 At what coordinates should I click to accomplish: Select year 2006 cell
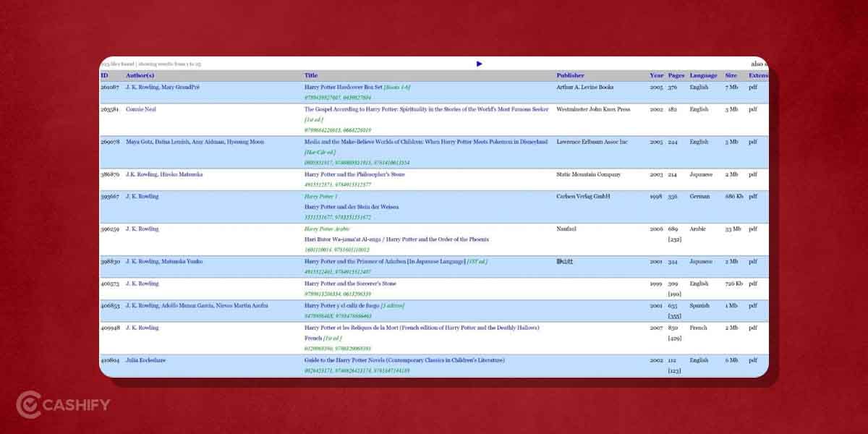[x=656, y=229]
